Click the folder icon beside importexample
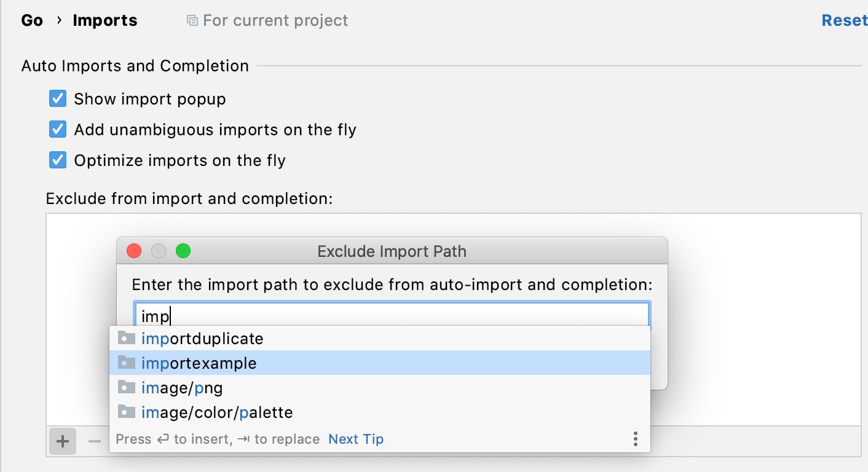 [x=126, y=363]
